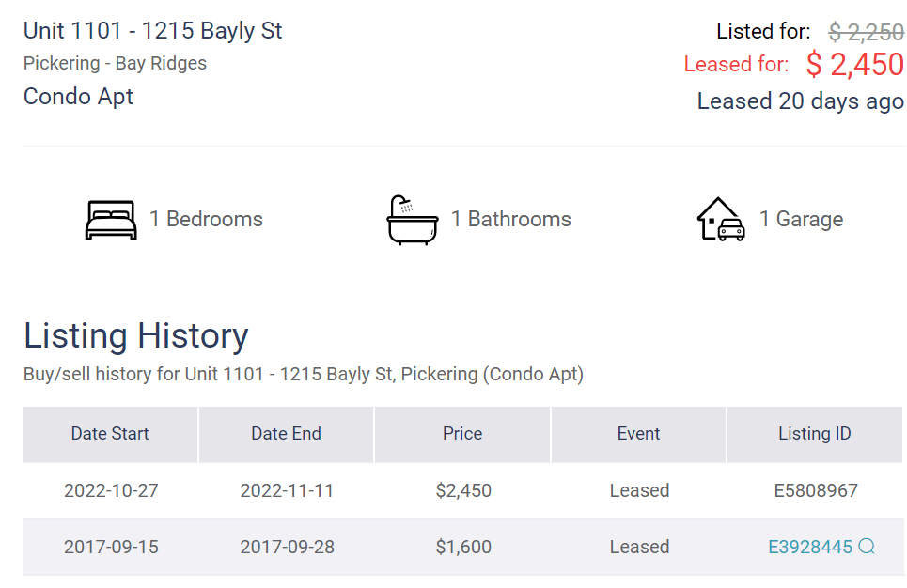Click the bed icon next to Bedrooms

(111, 220)
